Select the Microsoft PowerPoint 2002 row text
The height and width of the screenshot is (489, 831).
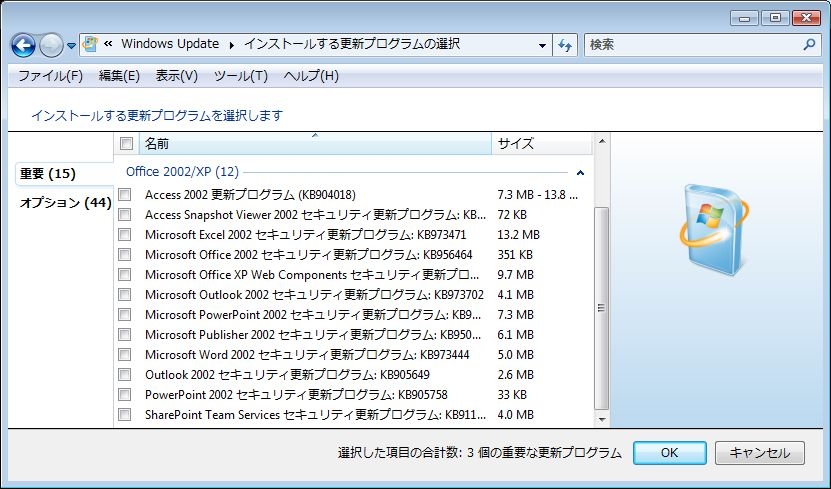pos(313,315)
